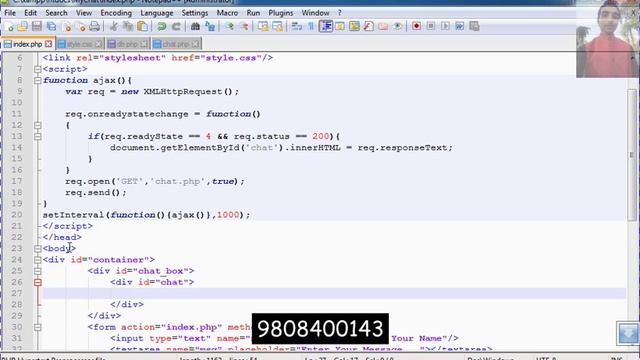Select the index.php tab
640x360 pixels.
click(28, 43)
